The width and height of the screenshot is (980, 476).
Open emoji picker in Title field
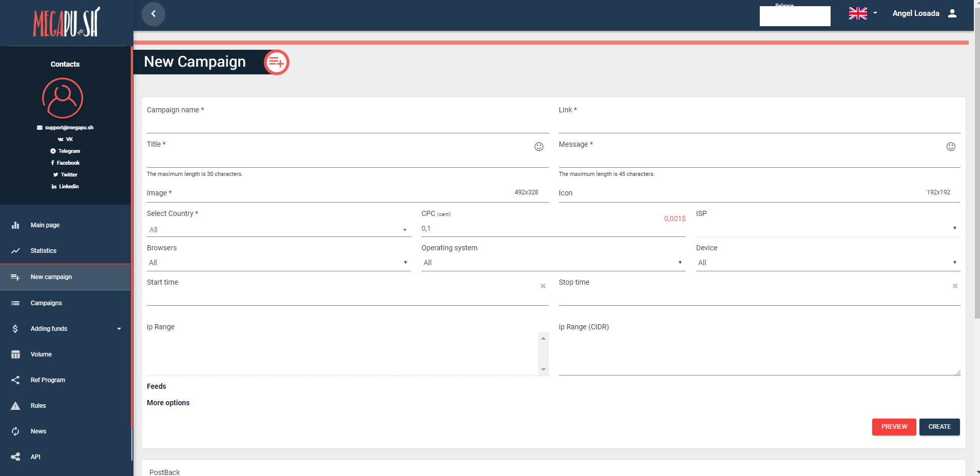[539, 147]
